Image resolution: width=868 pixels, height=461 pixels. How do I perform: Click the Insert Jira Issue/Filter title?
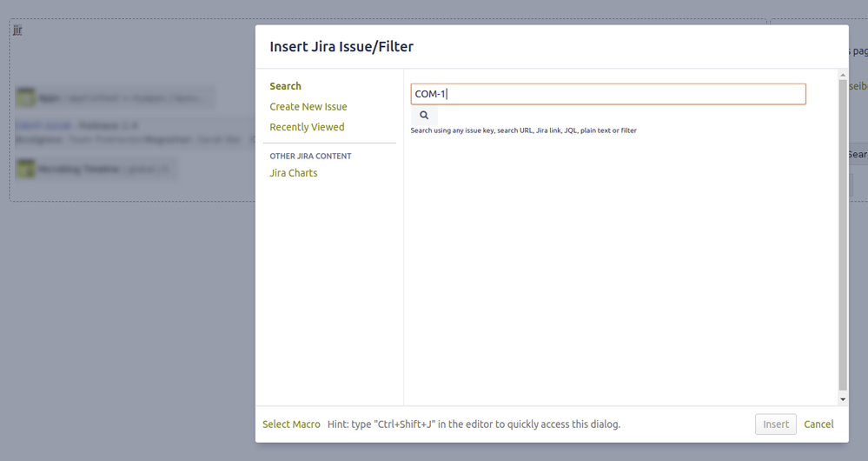pyautogui.click(x=341, y=47)
